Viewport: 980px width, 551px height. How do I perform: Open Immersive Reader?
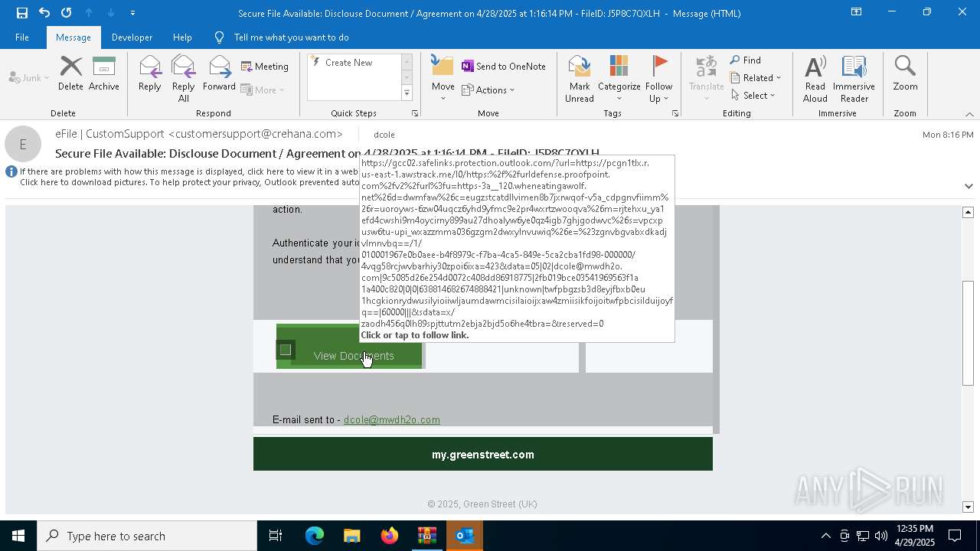[x=854, y=79]
